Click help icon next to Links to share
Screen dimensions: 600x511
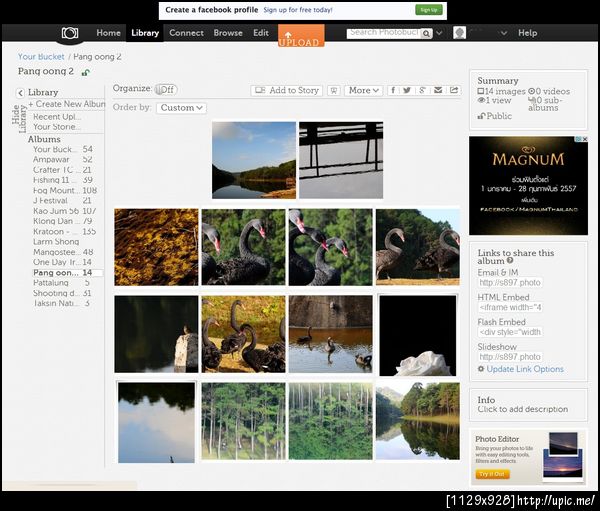tap(510, 261)
